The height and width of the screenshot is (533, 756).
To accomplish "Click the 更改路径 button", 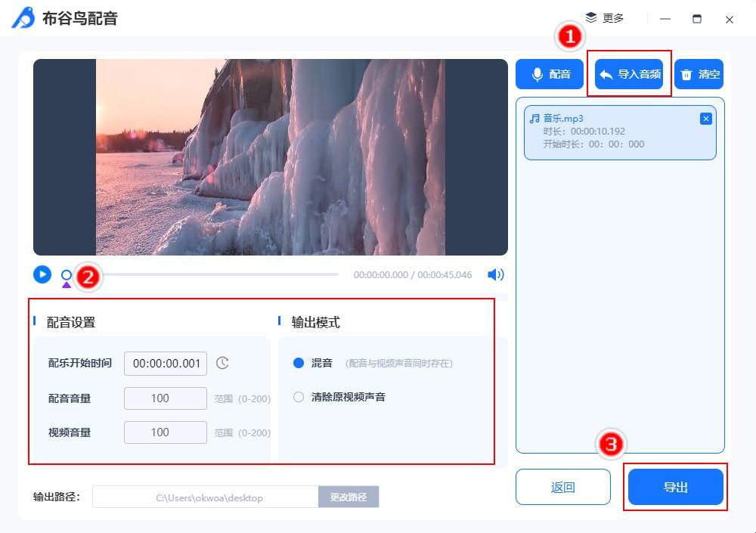I will (349, 497).
